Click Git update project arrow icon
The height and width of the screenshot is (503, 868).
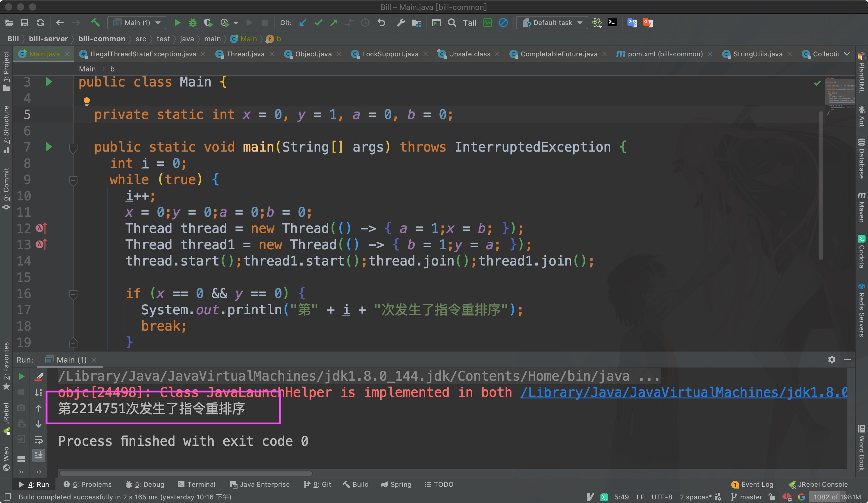pos(303,23)
